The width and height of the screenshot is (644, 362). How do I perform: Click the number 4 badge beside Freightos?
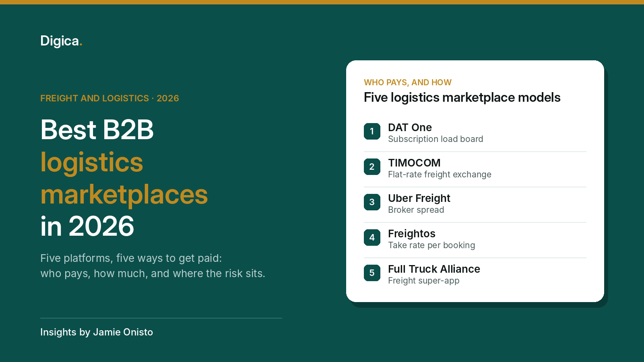pos(372,237)
